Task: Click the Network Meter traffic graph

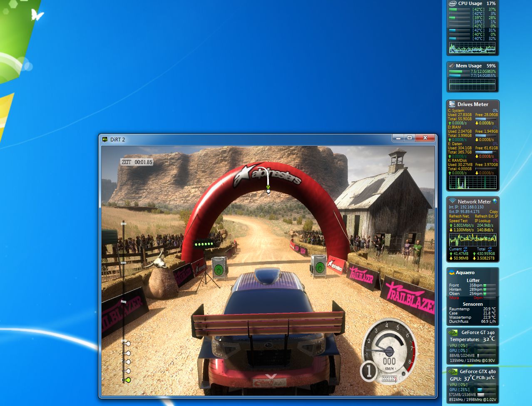Action: [472, 240]
